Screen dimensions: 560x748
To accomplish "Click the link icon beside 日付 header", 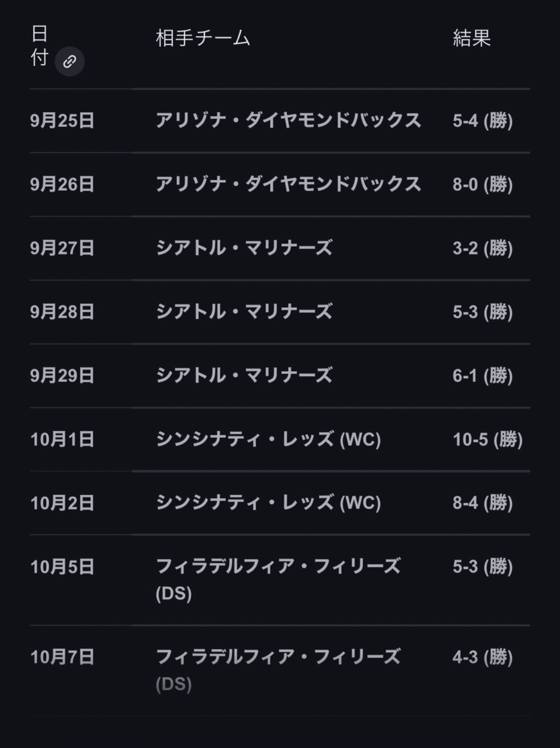I will point(69,61).
